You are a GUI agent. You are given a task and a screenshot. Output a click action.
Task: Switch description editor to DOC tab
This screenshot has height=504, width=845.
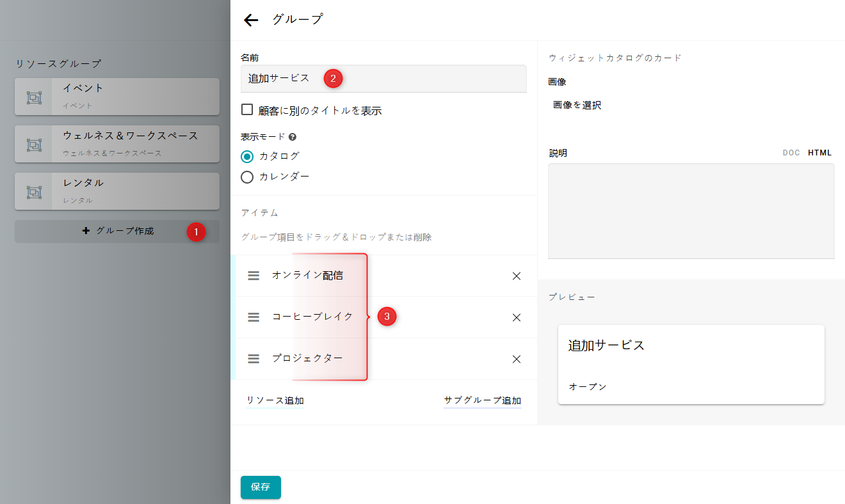click(791, 153)
